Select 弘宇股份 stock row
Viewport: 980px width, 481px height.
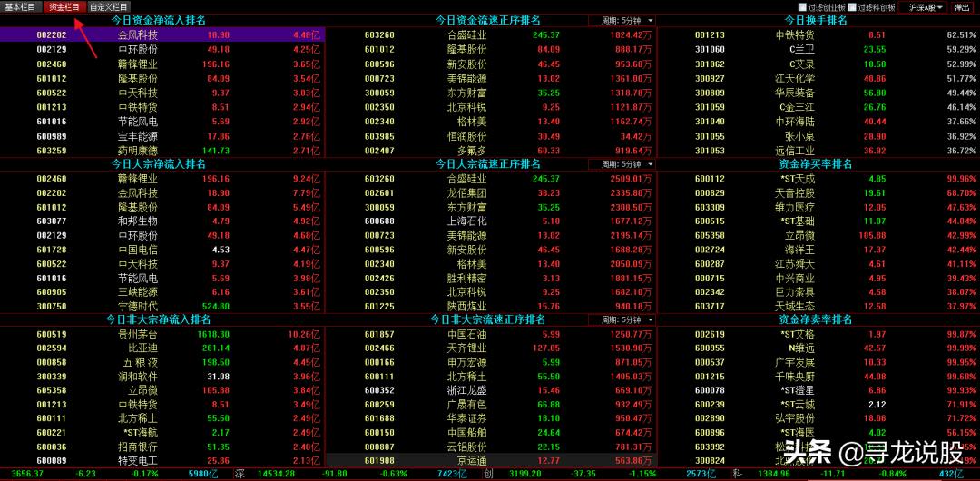click(818, 418)
